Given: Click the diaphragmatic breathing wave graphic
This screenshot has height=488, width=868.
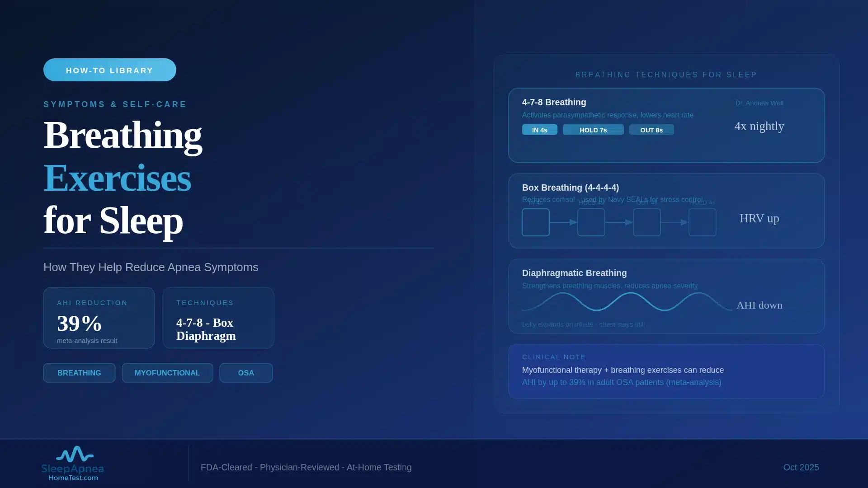Looking at the screenshot, I should 627,301.
